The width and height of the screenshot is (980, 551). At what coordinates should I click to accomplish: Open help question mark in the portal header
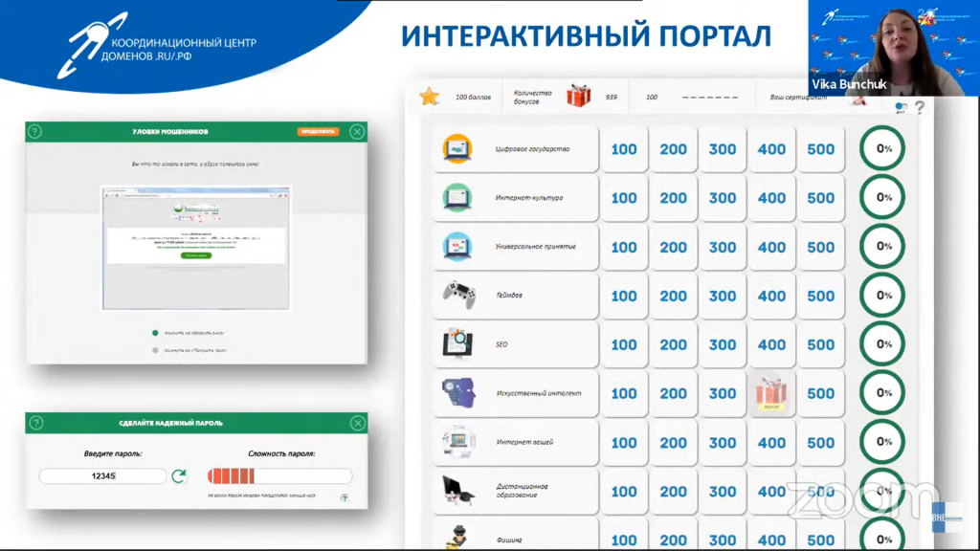[919, 108]
